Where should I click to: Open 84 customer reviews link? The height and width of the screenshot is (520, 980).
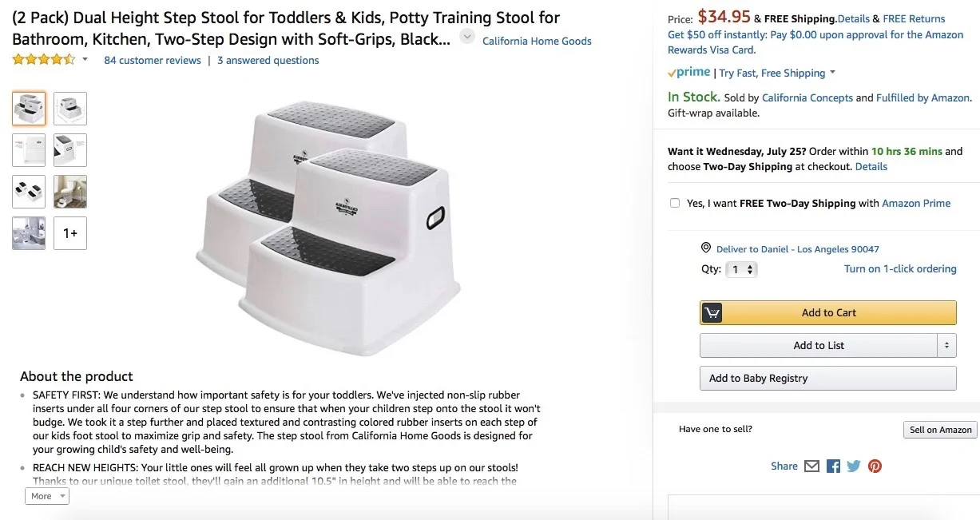coord(152,60)
